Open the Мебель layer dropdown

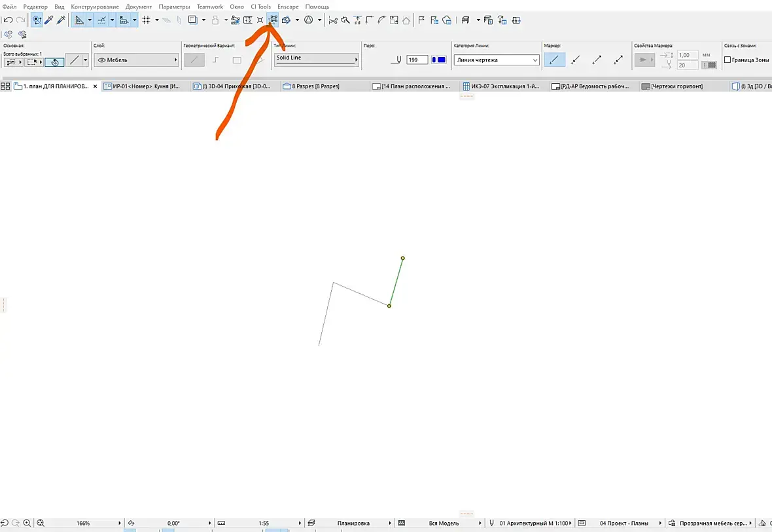coord(136,60)
